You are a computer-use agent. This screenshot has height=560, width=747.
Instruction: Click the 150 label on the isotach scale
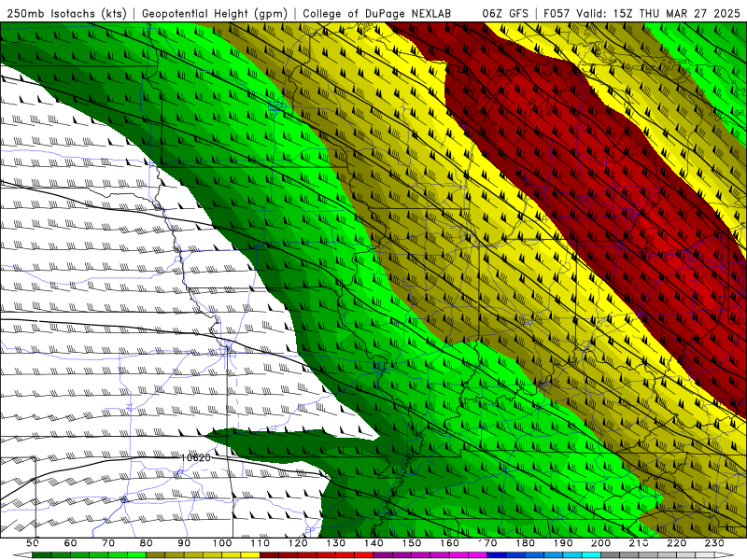click(x=411, y=543)
